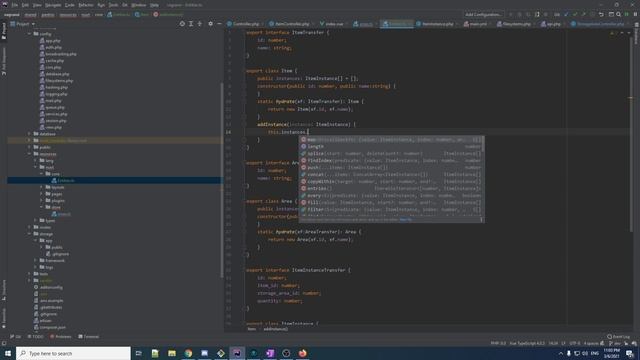Open Project view dropdown

(x=23, y=24)
